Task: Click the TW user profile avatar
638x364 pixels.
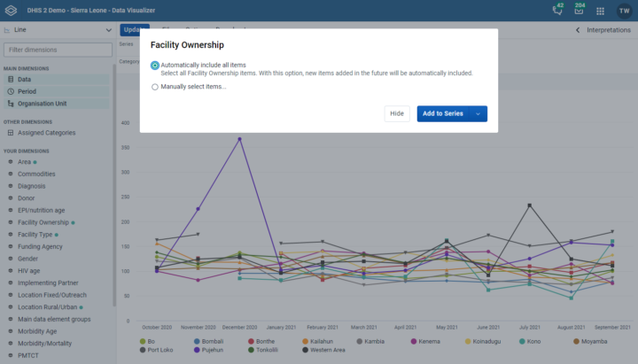Action: [624, 11]
